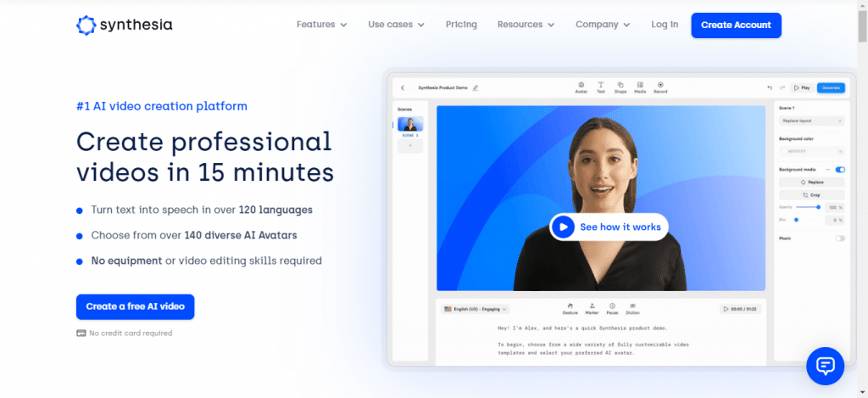Toggle the Background media switch
This screenshot has height=398, width=868.
coord(840,170)
